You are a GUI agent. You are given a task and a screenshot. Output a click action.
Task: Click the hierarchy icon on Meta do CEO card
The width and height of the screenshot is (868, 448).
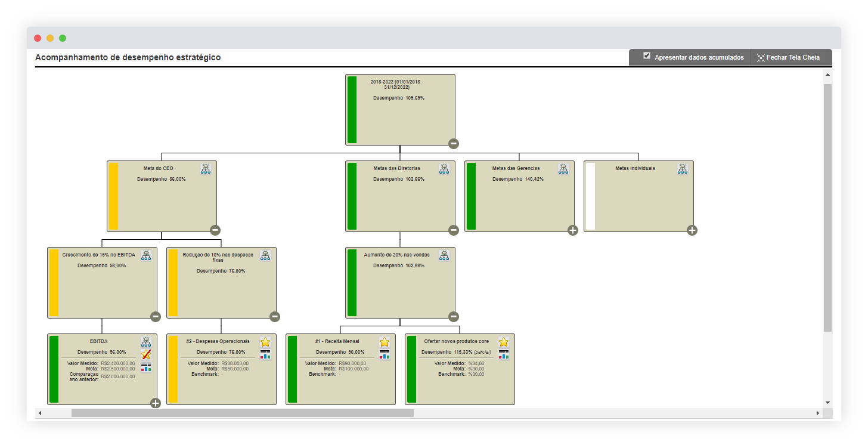tap(206, 169)
